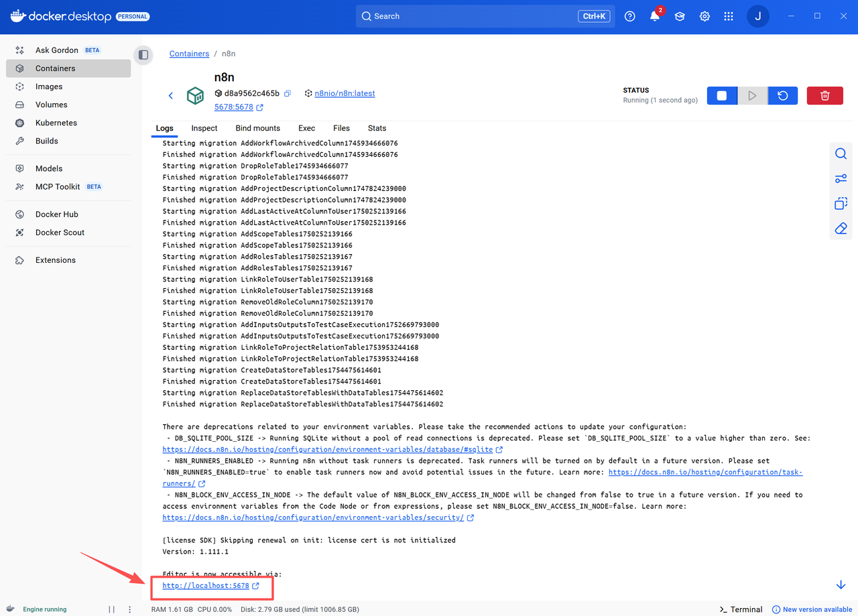Open the Exec tab
Screen dimensions: 858x616
coord(307,128)
